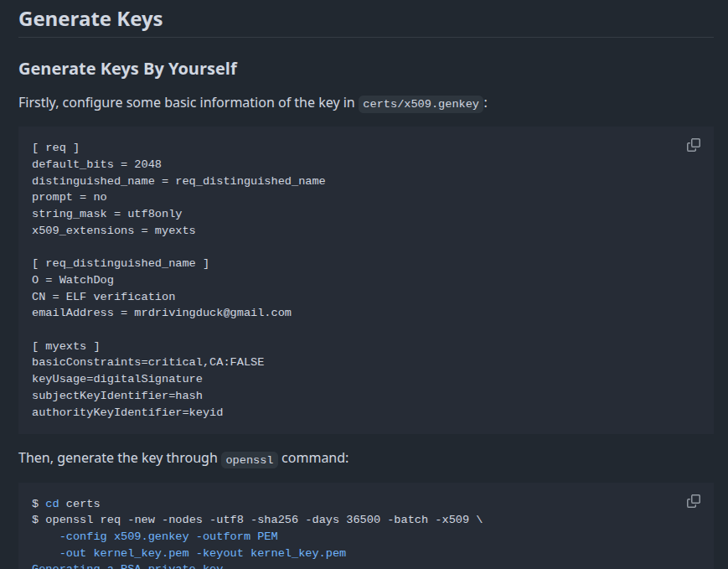Screen dimensions: 728x569
Task: Click the "Generate Keys" main heading
Action: click(90, 19)
